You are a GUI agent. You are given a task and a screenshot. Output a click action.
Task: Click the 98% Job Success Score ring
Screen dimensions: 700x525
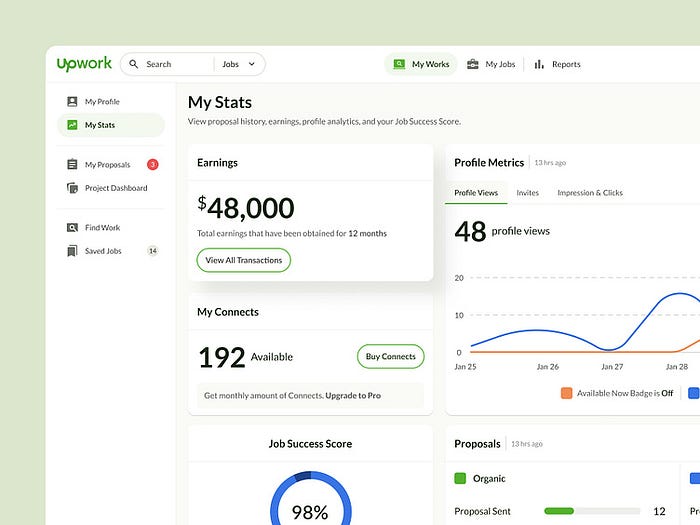(311, 498)
